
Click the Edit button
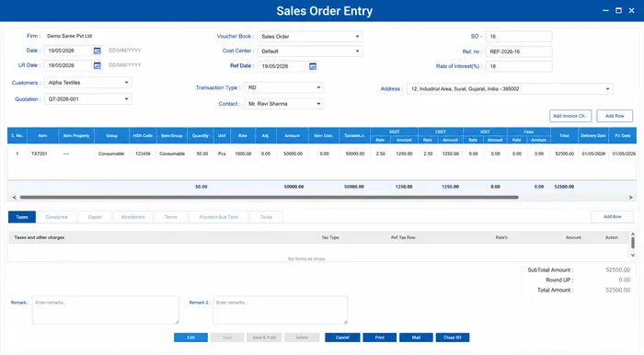point(190,338)
